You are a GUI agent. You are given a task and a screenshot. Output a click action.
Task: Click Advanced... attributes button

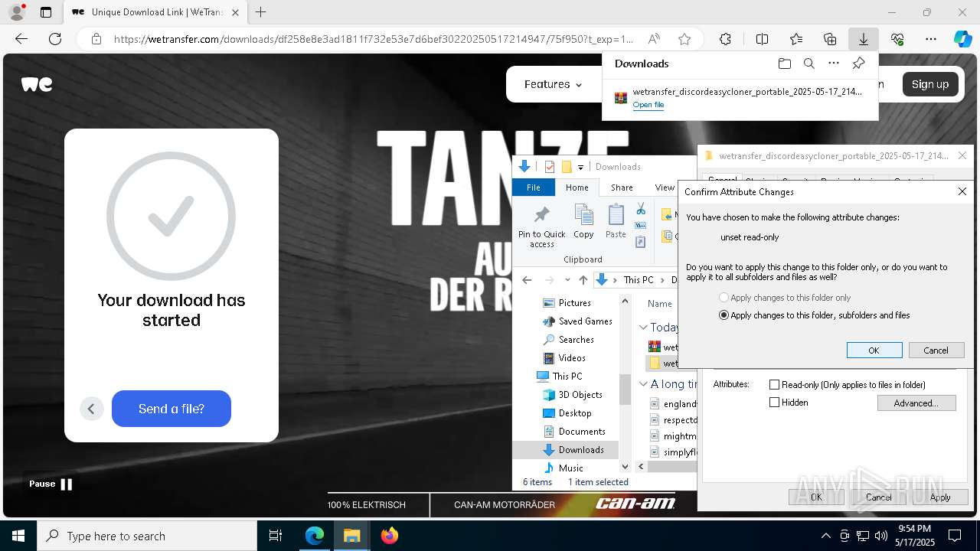pyautogui.click(x=916, y=403)
